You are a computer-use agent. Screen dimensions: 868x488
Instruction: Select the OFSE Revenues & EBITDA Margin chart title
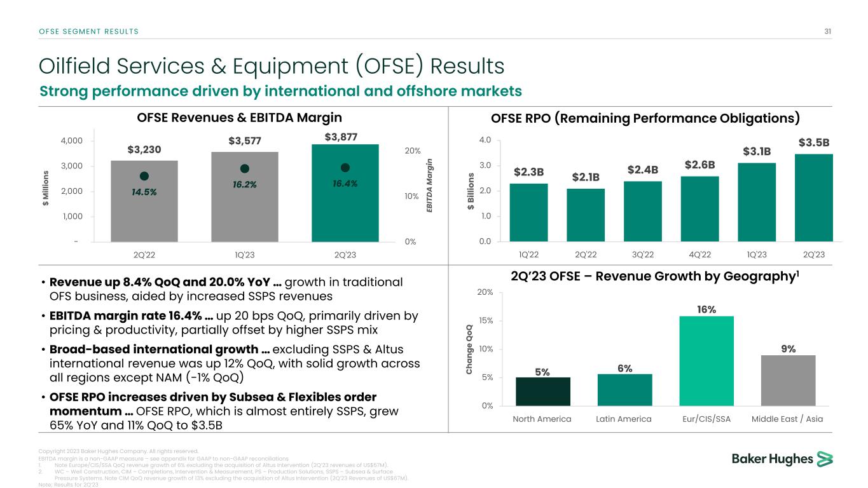[x=240, y=118]
